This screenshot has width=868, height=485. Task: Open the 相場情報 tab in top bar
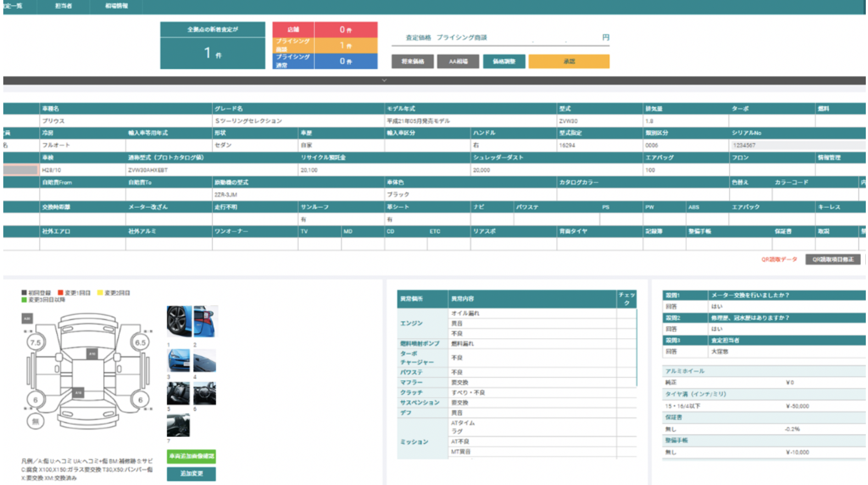116,6
